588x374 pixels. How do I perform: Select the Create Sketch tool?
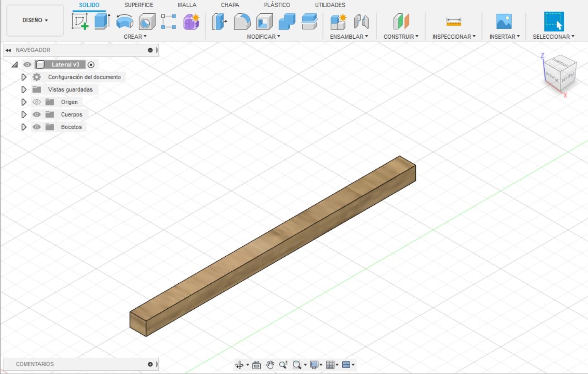click(x=80, y=21)
